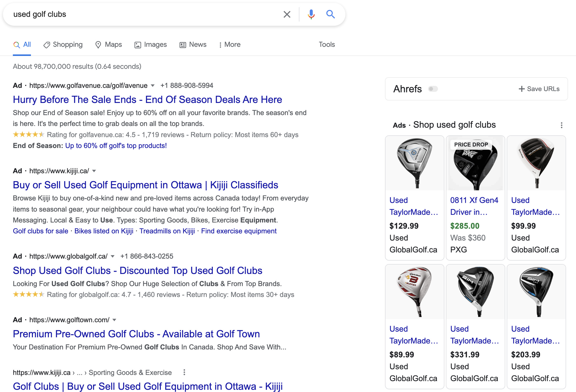
Task: Open the More menu in the search tabs
Action: point(229,45)
